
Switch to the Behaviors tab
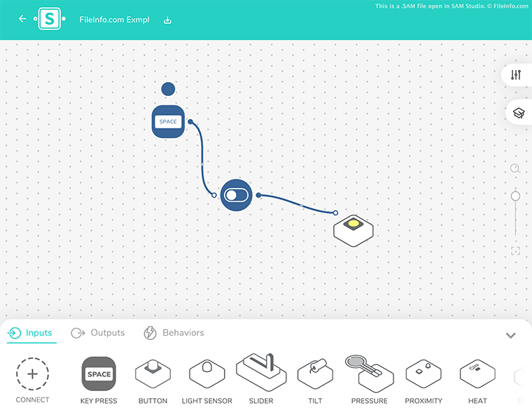point(174,333)
